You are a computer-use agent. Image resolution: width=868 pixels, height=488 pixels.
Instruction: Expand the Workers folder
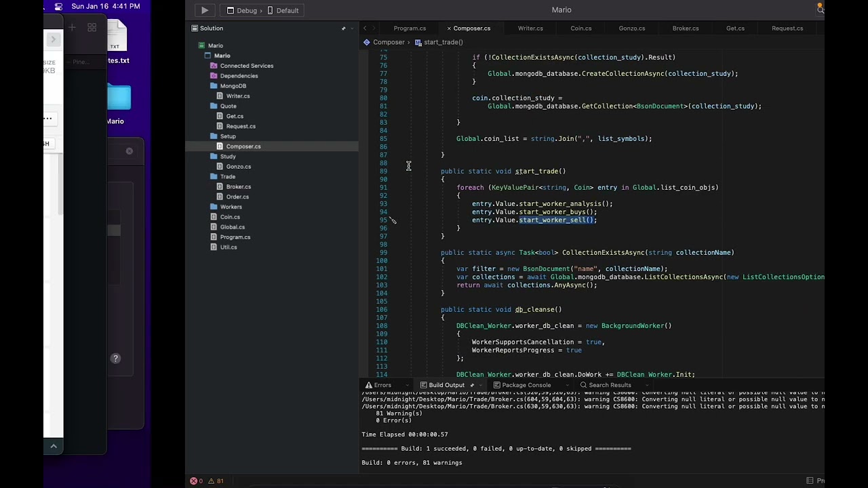click(226, 207)
